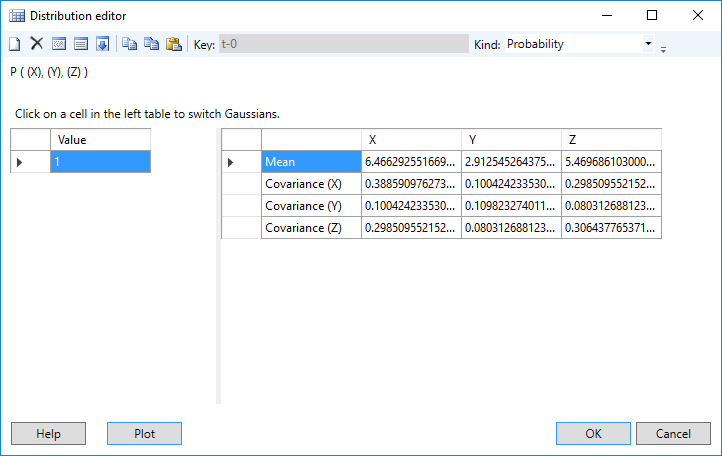
Task: Expand the toolbar overflow options arrow
Action: click(x=663, y=47)
